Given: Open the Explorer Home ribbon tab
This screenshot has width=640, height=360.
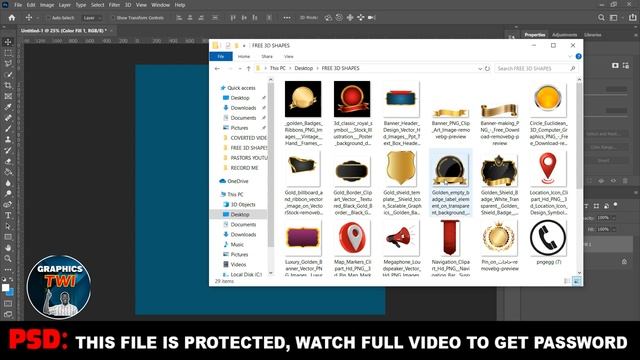Looking at the screenshot, I should (244, 56).
